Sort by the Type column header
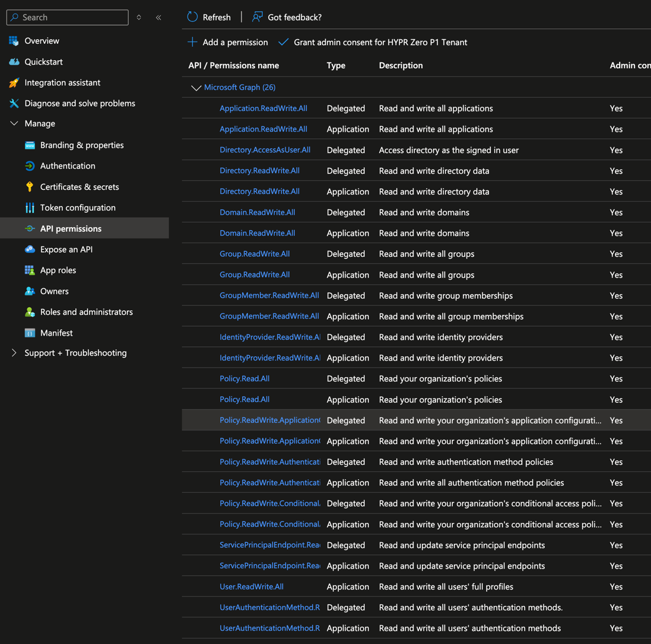Screen dimensions: 651x644 (x=336, y=65)
